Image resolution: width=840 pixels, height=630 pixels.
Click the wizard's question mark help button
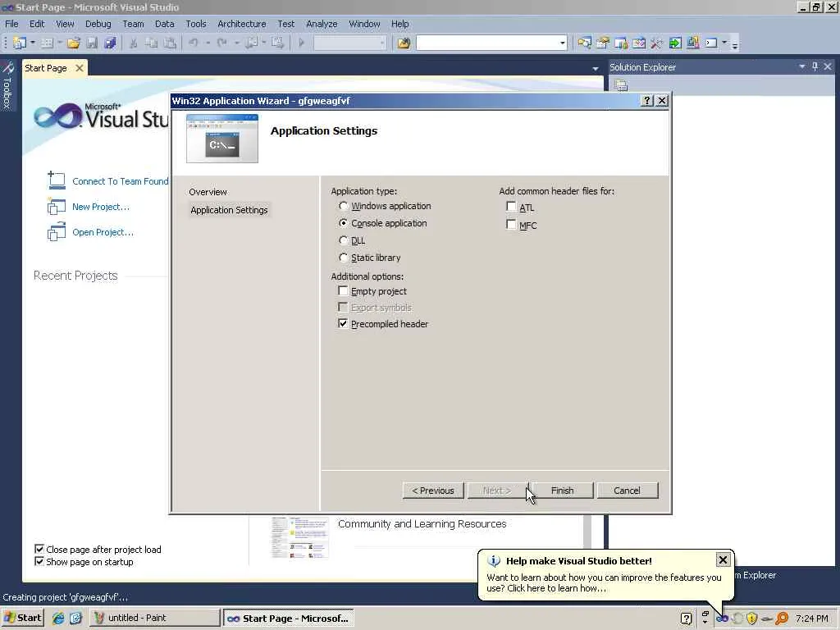pyautogui.click(x=646, y=101)
